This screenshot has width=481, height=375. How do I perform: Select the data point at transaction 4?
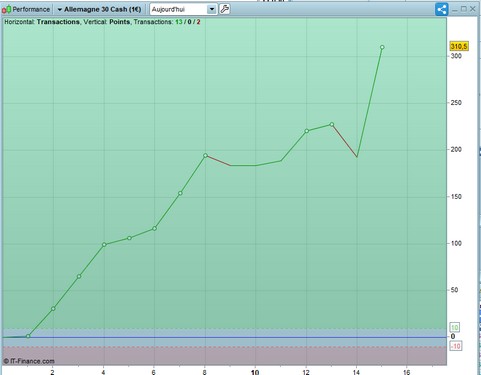[x=104, y=245]
